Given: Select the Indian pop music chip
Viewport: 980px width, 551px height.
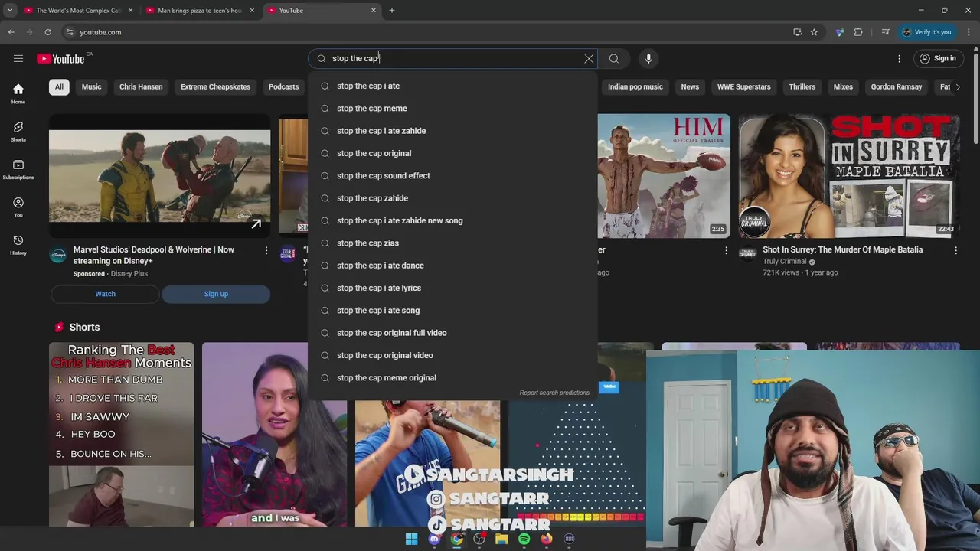Looking at the screenshot, I should [635, 86].
